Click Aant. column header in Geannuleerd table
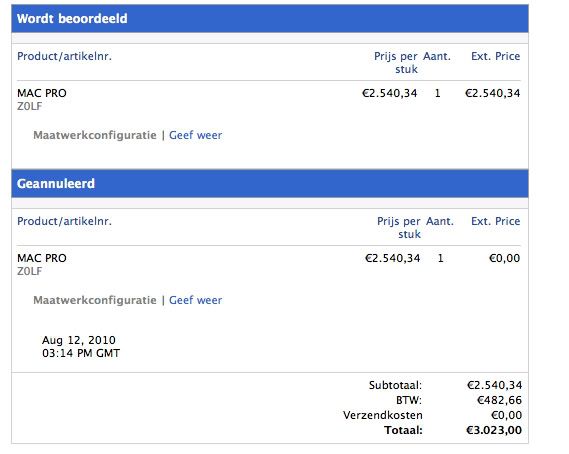 pyautogui.click(x=440, y=221)
